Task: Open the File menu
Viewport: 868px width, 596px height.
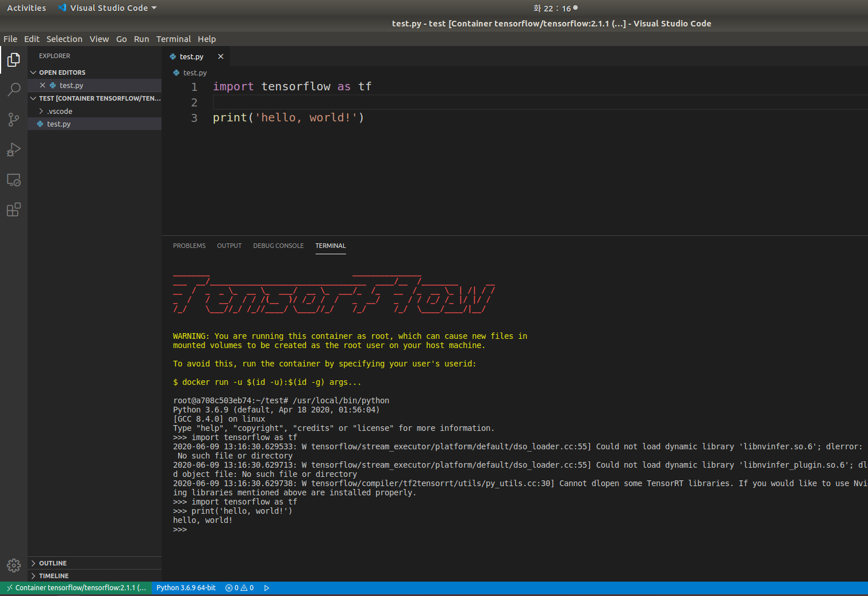Action: pyautogui.click(x=10, y=39)
